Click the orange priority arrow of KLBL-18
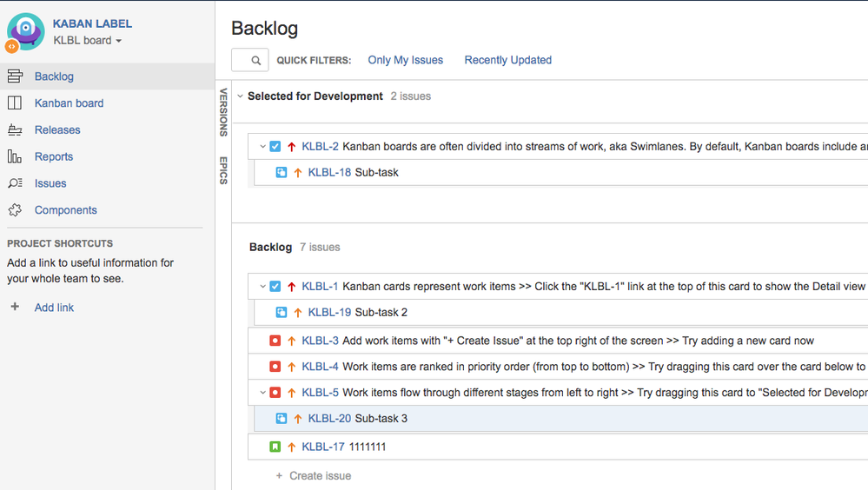This screenshot has width=868, height=490. pyautogui.click(x=298, y=173)
